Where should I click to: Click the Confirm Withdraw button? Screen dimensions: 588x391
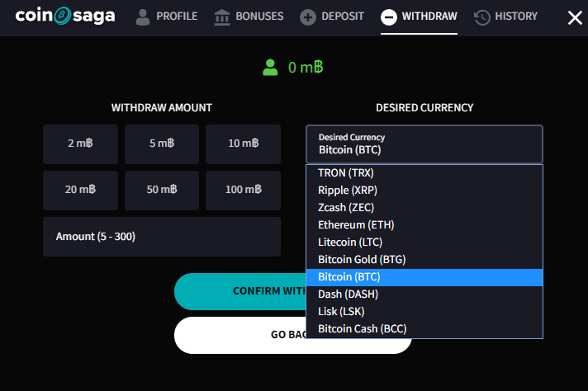(240, 291)
